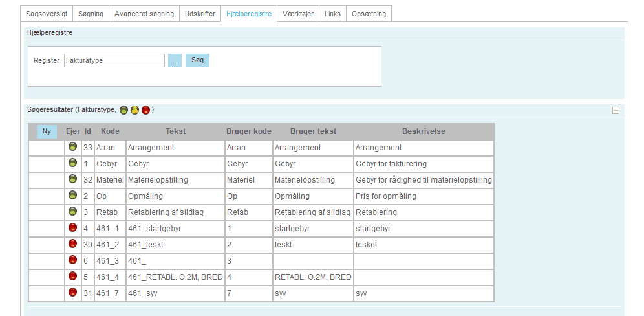Open register lookup with the ... button
The height and width of the screenshot is (316, 644).
coord(175,60)
